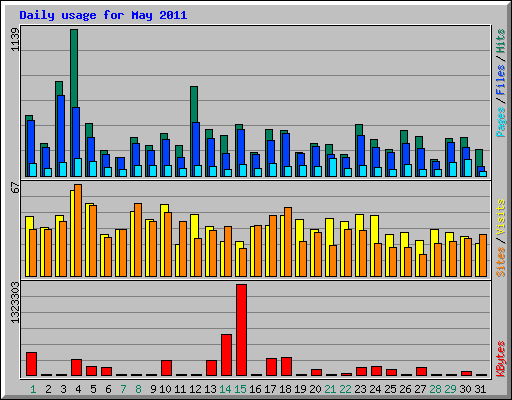Click green weekend day label 7
The width and height of the screenshot is (512, 400).
click(x=123, y=389)
